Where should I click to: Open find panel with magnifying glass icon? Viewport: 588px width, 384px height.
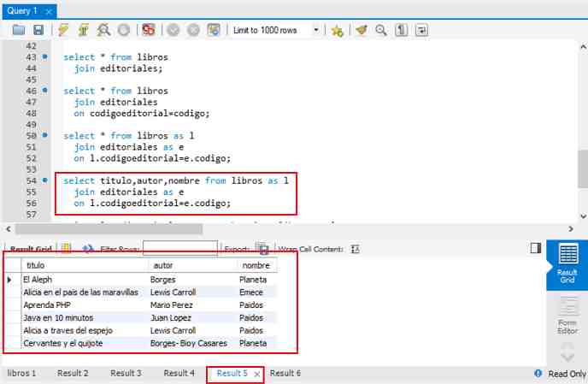tap(381, 30)
